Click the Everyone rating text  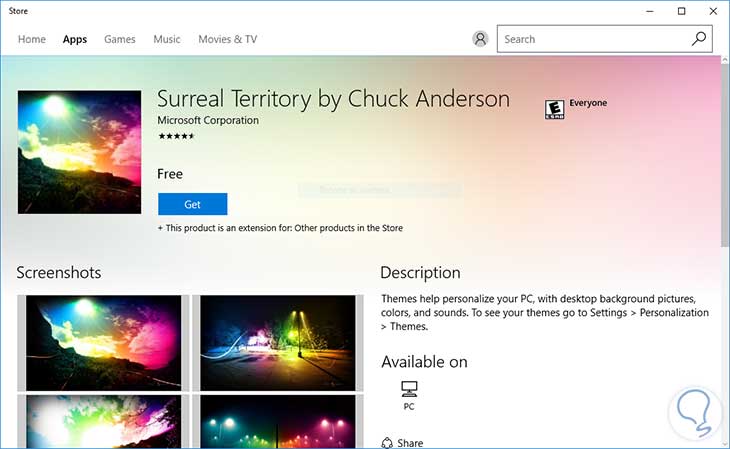point(588,103)
